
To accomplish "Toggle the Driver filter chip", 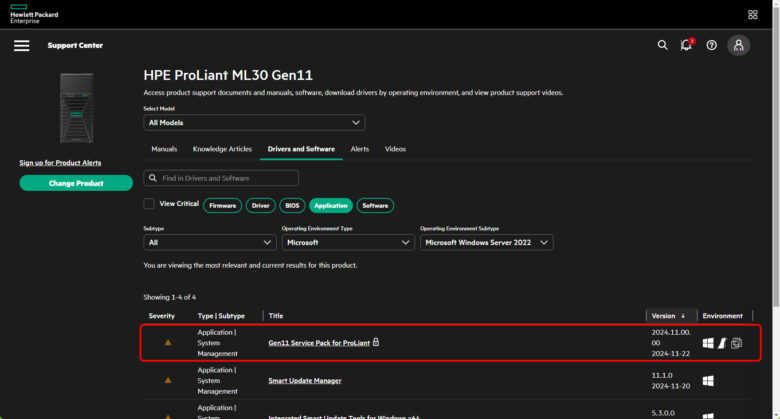I will (x=261, y=206).
